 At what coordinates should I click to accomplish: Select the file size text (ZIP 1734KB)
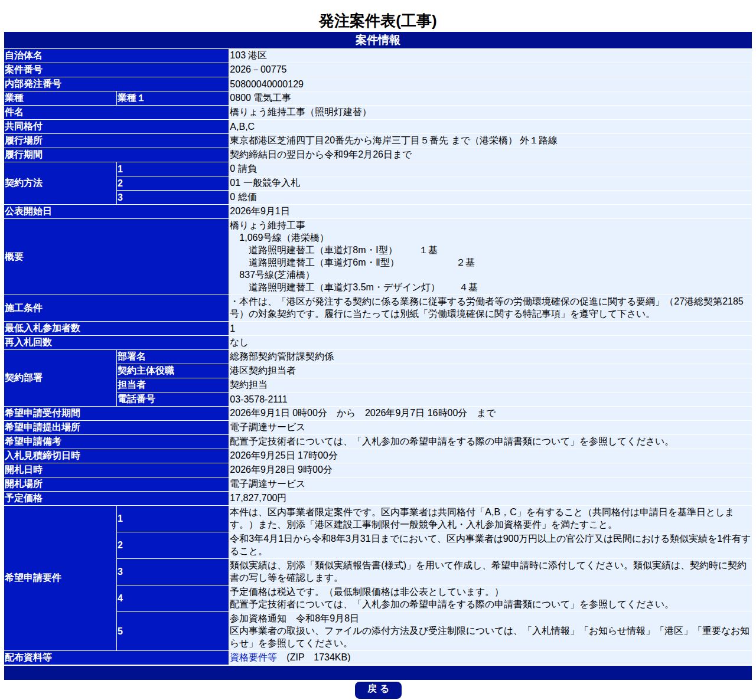[318, 658]
